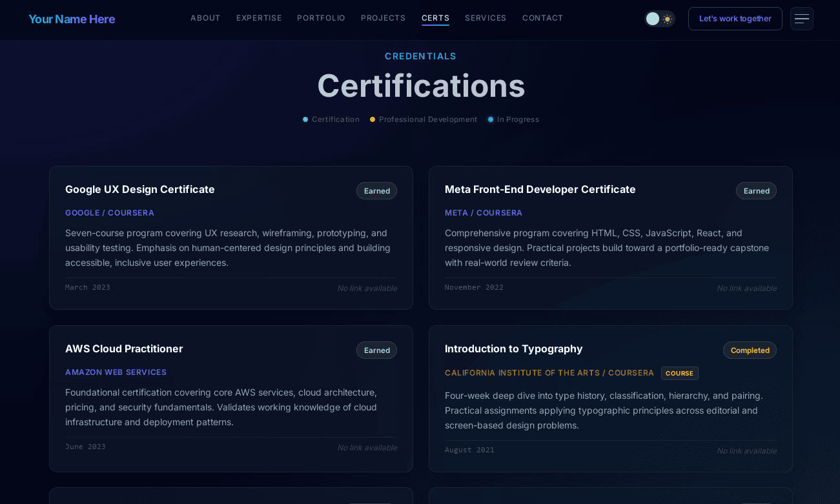Click the active Certs nav item
The image size is (840, 504).
(x=435, y=18)
